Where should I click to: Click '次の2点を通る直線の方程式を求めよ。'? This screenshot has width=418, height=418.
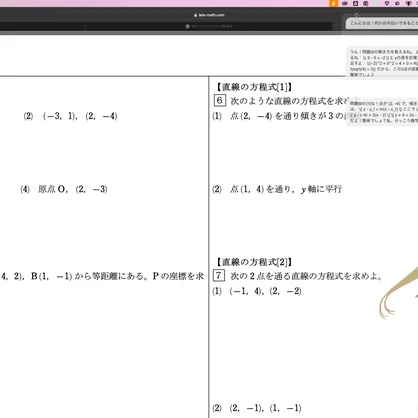tap(306, 276)
